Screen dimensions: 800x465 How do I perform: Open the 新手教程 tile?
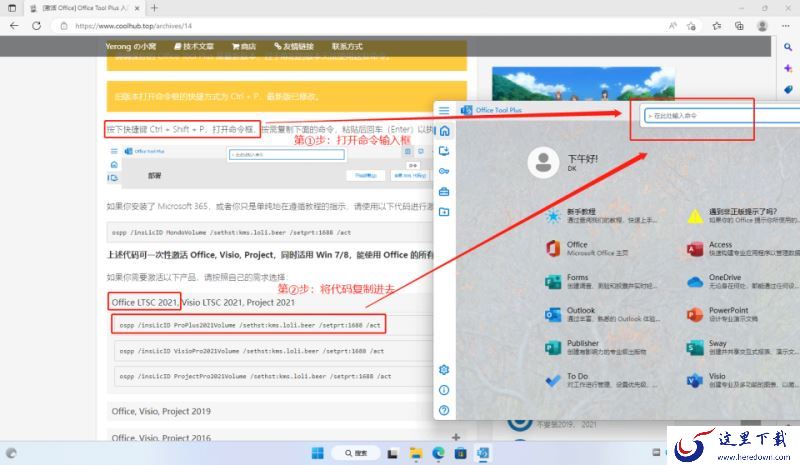coord(601,216)
